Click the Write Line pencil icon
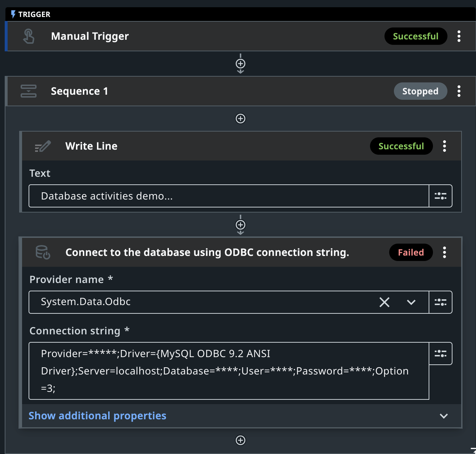 [x=43, y=146]
